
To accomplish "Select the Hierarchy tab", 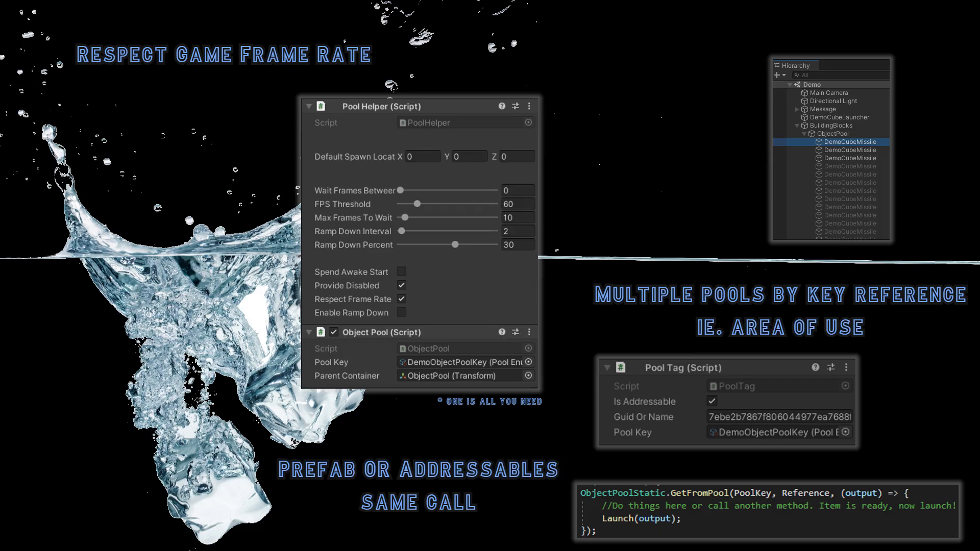I will click(795, 65).
